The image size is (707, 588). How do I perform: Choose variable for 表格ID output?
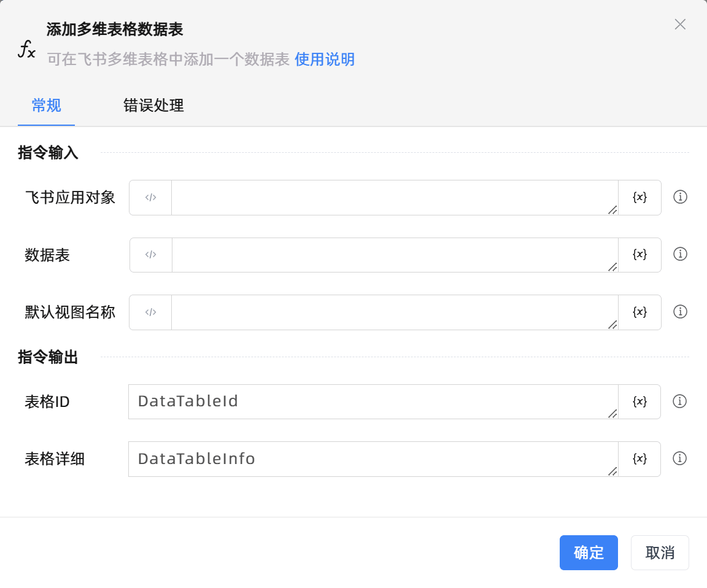point(639,402)
